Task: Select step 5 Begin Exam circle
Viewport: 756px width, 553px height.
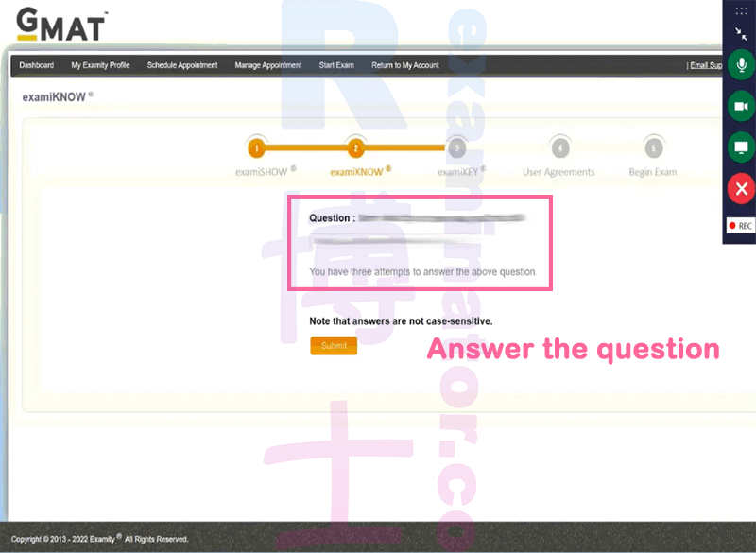Action: pyautogui.click(x=654, y=148)
